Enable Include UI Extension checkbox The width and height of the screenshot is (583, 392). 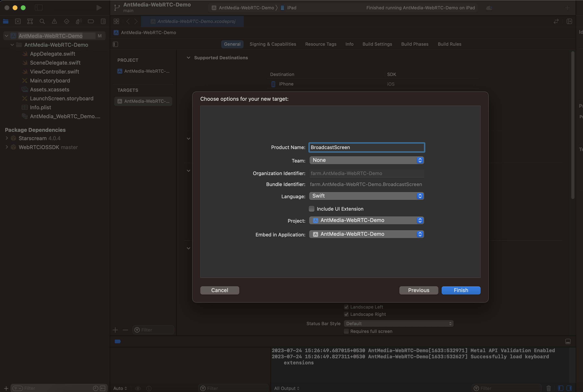311,209
